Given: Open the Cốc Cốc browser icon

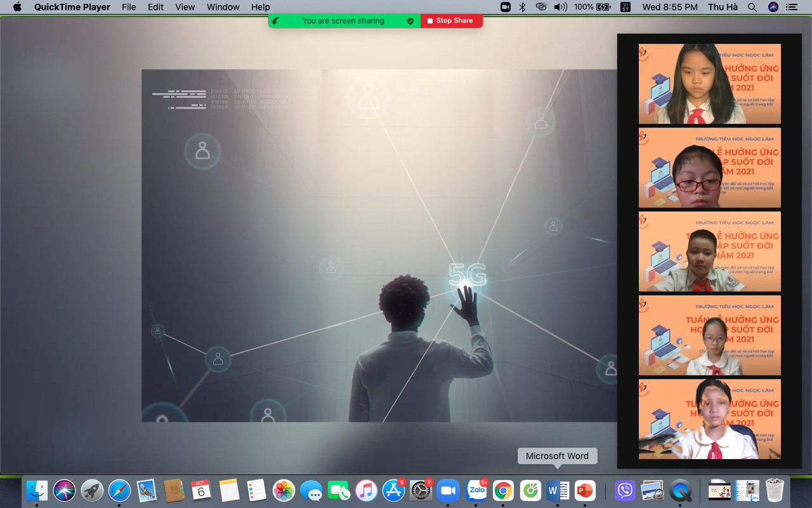Looking at the screenshot, I should pyautogui.click(x=530, y=490).
